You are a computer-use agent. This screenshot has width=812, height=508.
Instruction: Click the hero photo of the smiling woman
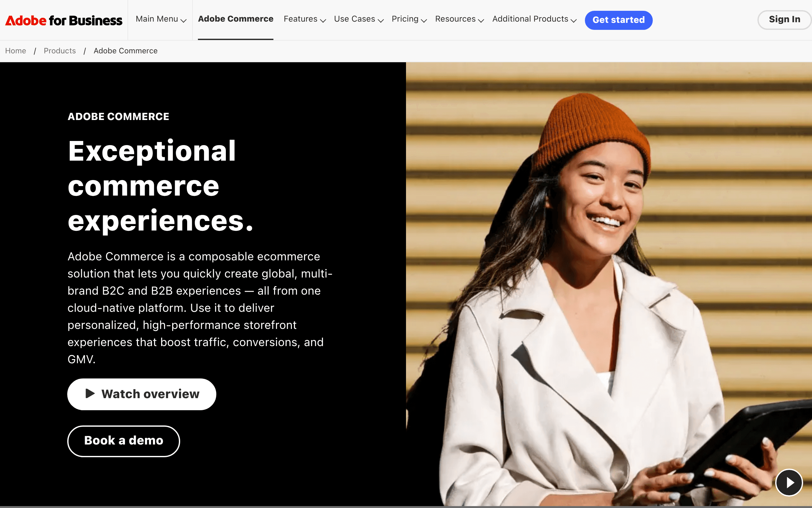(x=609, y=284)
